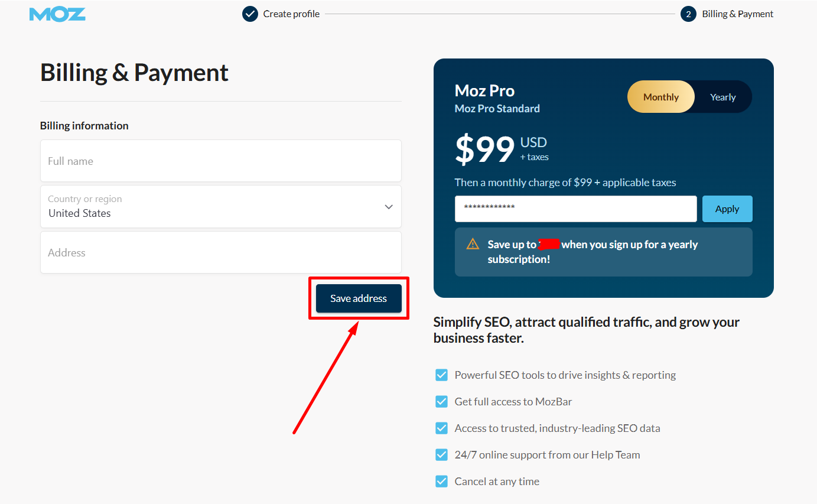
Task: Click the promo code input field
Action: pyautogui.click(x=575, y=209)
